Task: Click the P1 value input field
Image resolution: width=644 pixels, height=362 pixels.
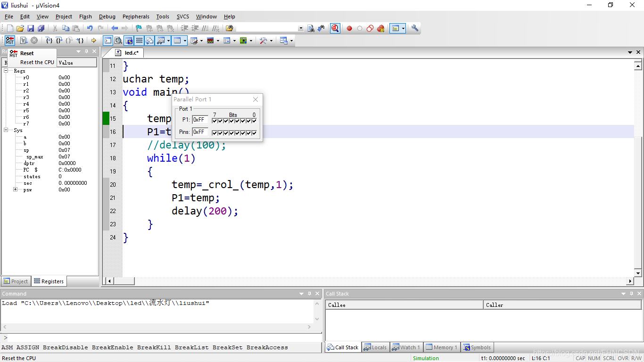Action: [200, 120]
